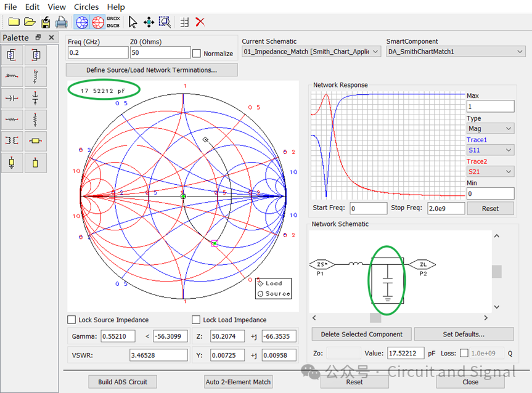Click the Freq (GHz) input field
Viewport: 532px width, 393px height.
[98, 52]
